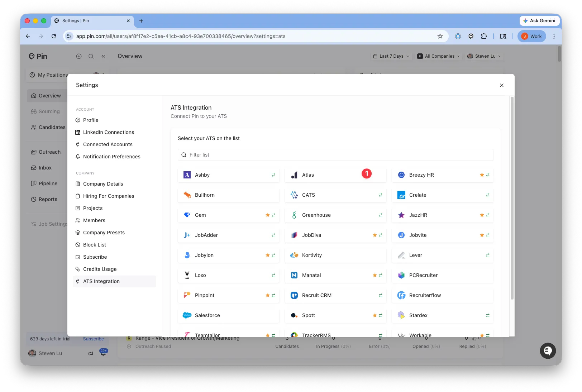Image resolution: width=582 pixels, height=392 pixels.
Task: Click the search icon in Pin sidebar
Action: tap(91, 56)
